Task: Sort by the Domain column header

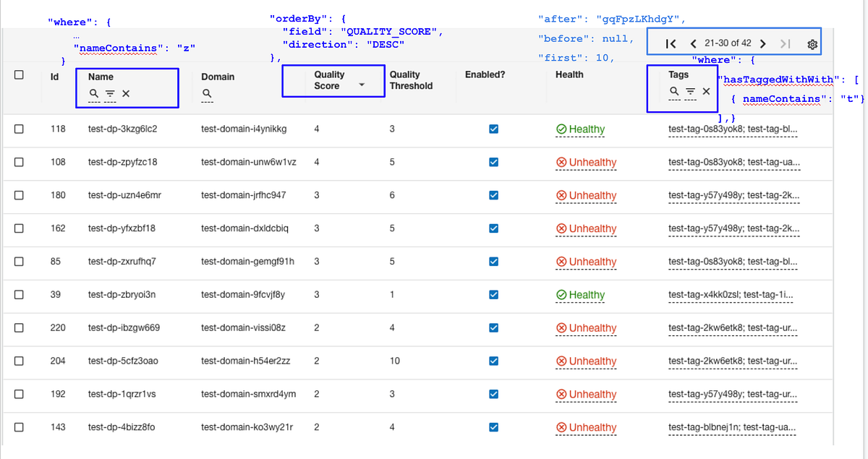Action: pyautogui.click(x=218, y=77)
